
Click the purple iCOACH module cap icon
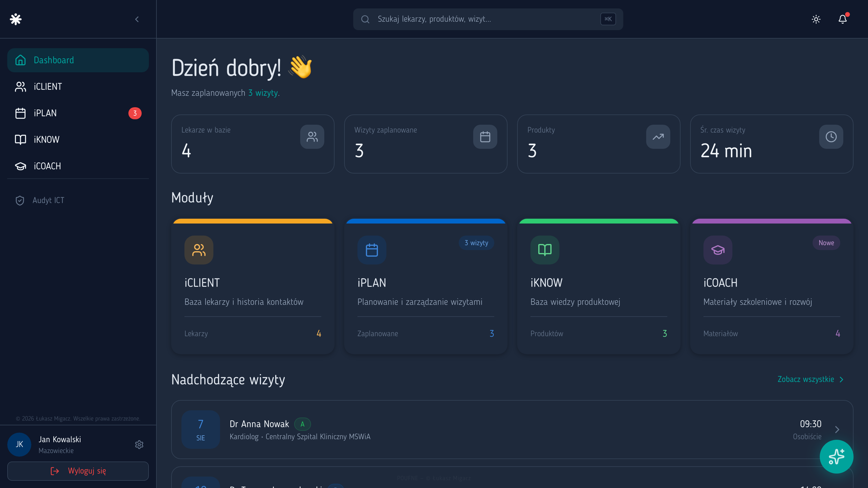[718, 250]
